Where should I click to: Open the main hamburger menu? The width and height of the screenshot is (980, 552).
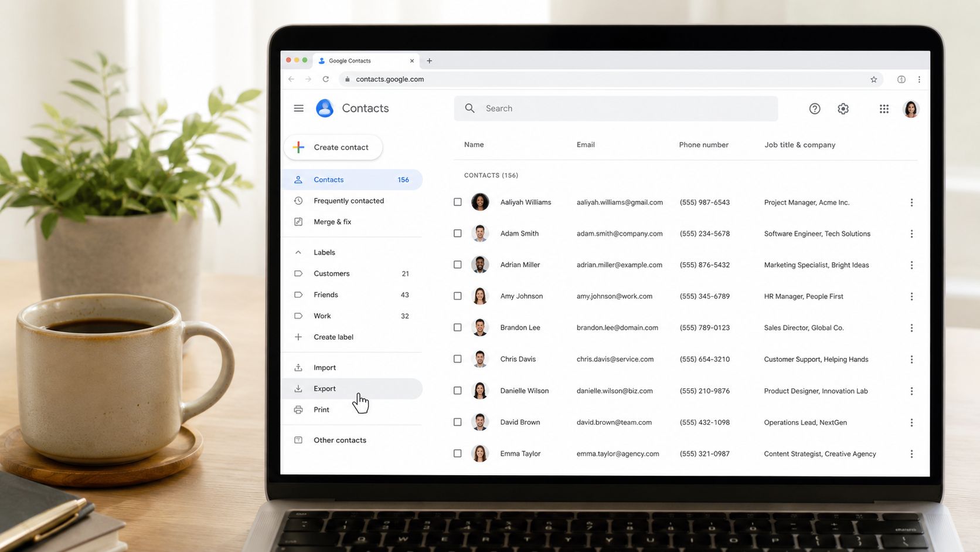(x=298, y=108)
